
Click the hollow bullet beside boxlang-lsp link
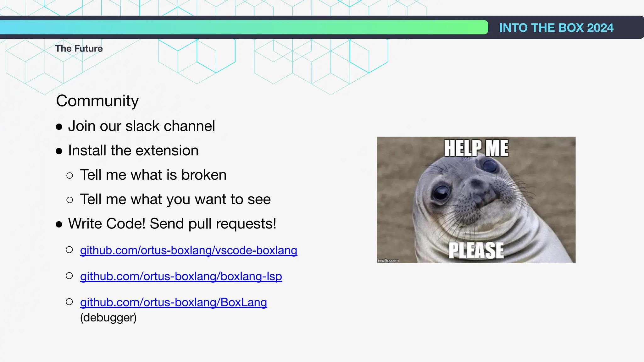pyautogui.click(x=69, y=276)
